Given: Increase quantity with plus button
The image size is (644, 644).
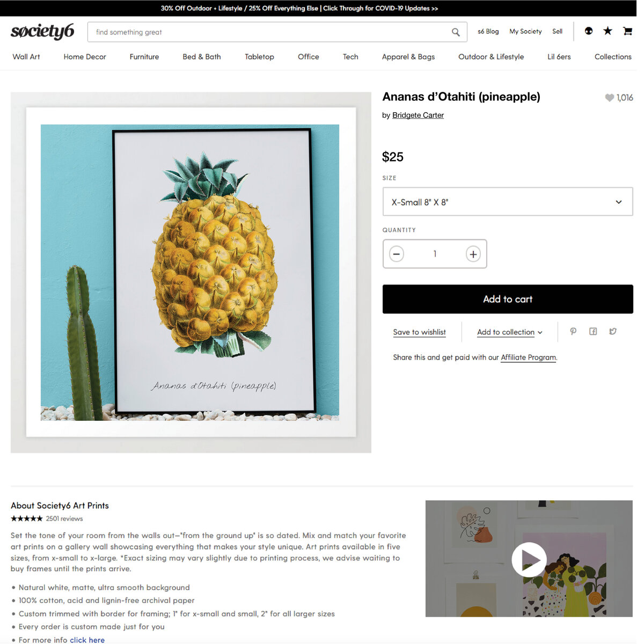Looking at the screenshot, I should pos(473,254).
